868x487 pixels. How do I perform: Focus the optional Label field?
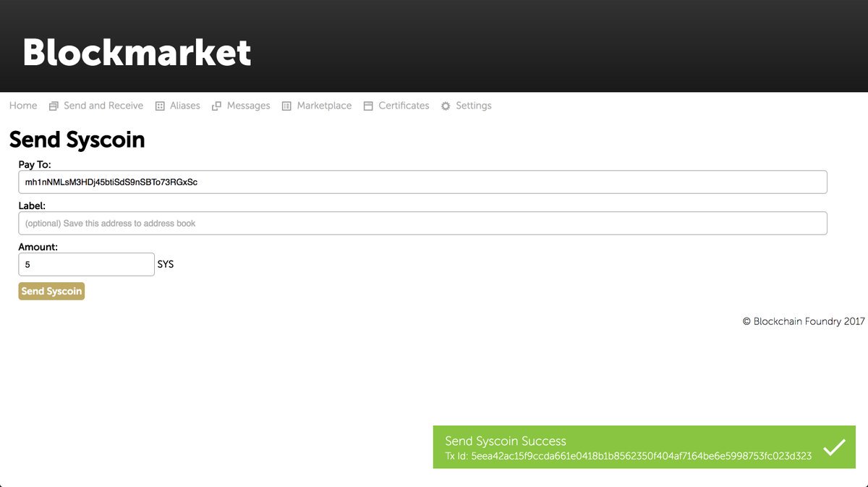pos(422,224)
